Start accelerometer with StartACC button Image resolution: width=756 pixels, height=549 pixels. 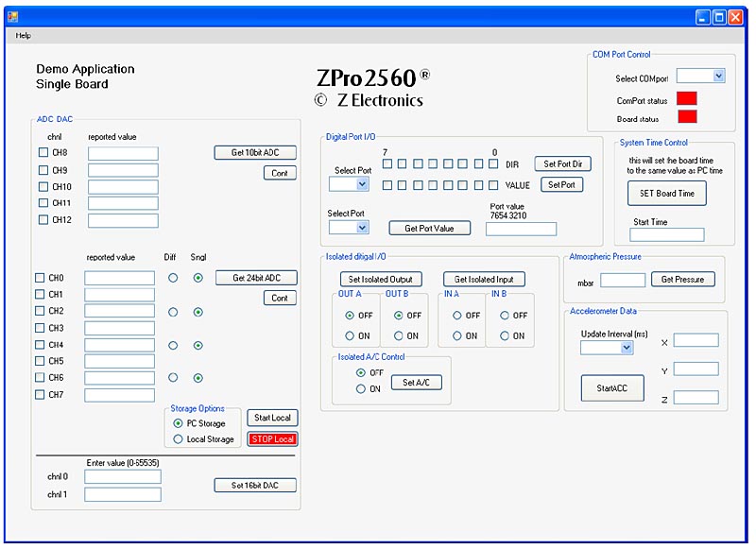[x=612, y=388]
